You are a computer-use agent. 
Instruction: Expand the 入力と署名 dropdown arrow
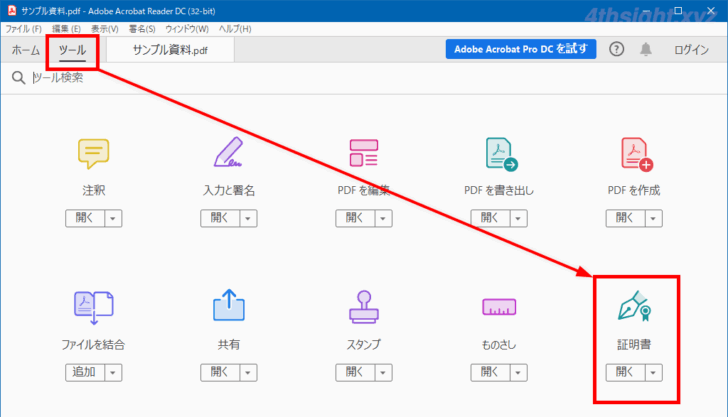pyautogui.click(x=248, y=218)
